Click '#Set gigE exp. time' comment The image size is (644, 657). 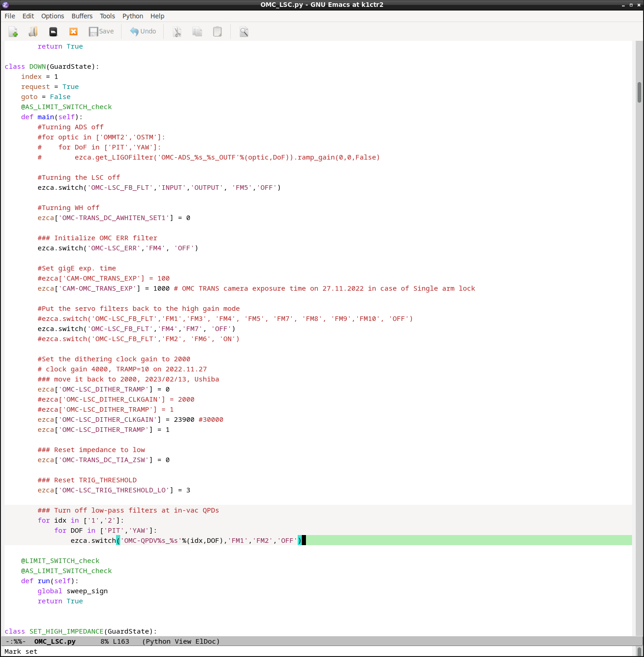tap(77, 268)
